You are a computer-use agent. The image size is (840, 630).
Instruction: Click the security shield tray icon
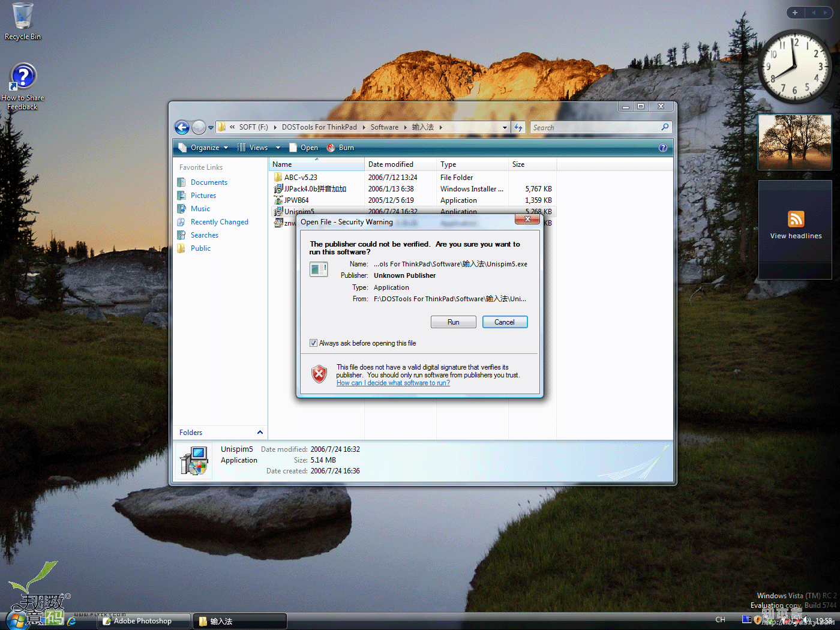pyautogui.click(x=758, y=620)
